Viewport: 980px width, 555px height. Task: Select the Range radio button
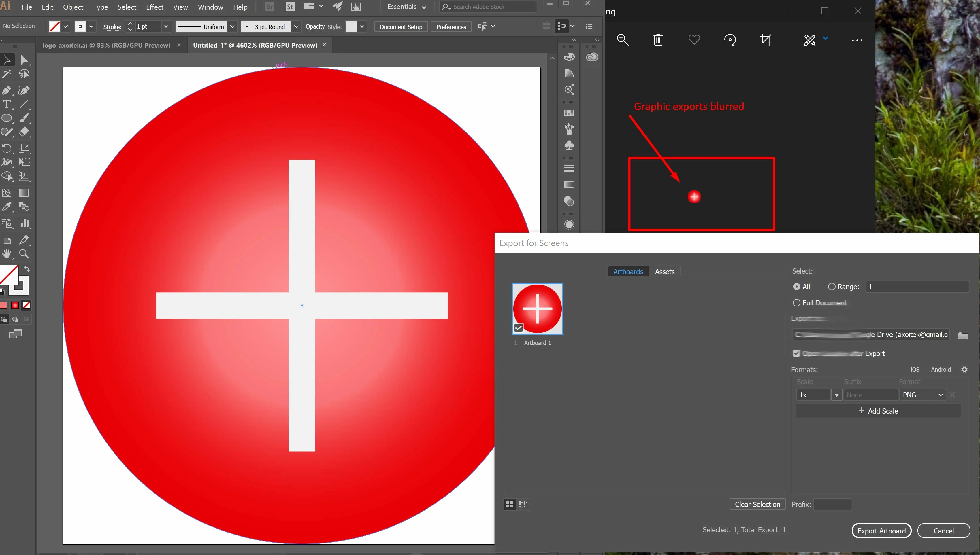click(832, 287)
